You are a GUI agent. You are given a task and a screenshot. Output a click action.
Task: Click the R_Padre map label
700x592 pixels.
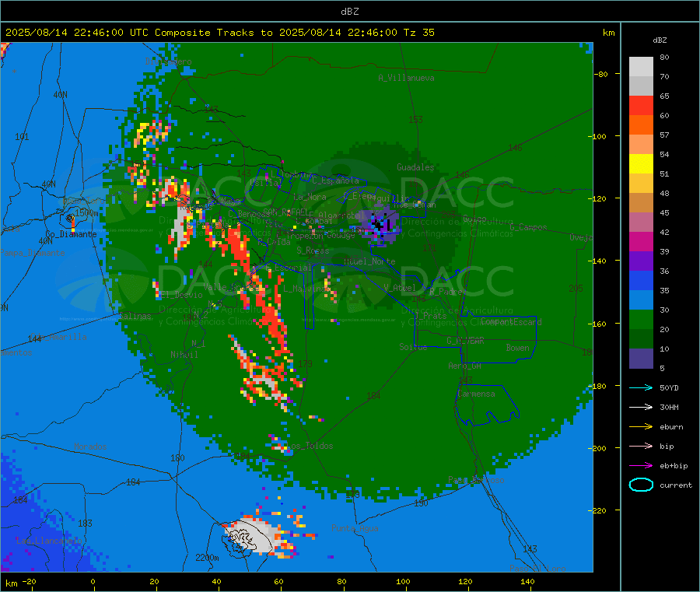click(x=446, y=292)
